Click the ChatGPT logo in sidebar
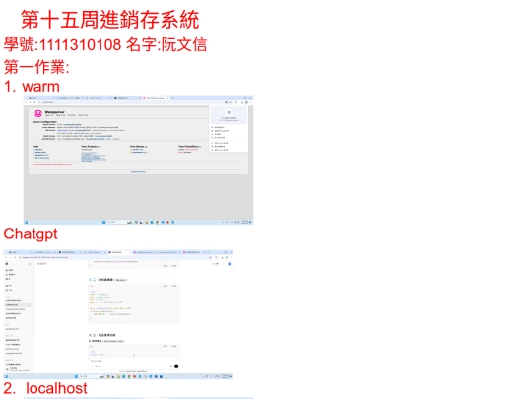 [7, 264]
